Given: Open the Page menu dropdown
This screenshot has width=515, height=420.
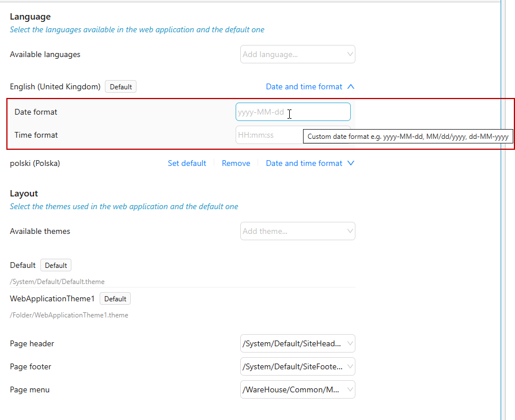Looking at the screenshot, I should tap(298, 389).
